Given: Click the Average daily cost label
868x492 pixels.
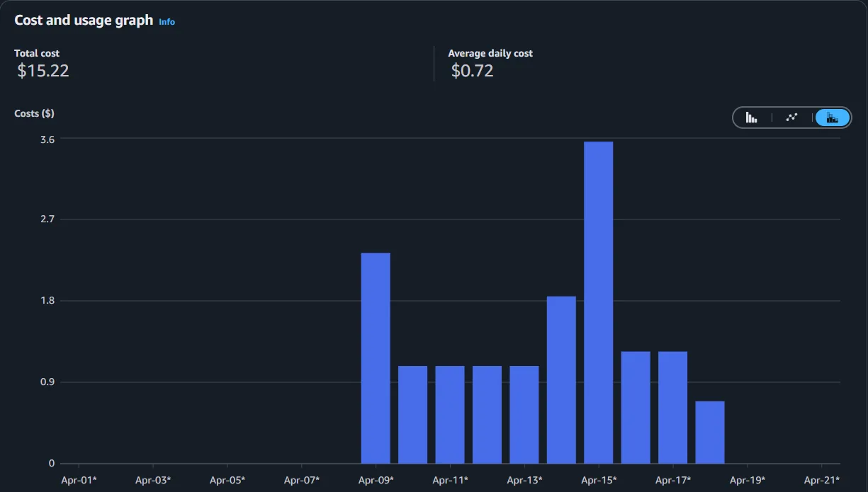Looking at the screenshot, I should [490, 53].
